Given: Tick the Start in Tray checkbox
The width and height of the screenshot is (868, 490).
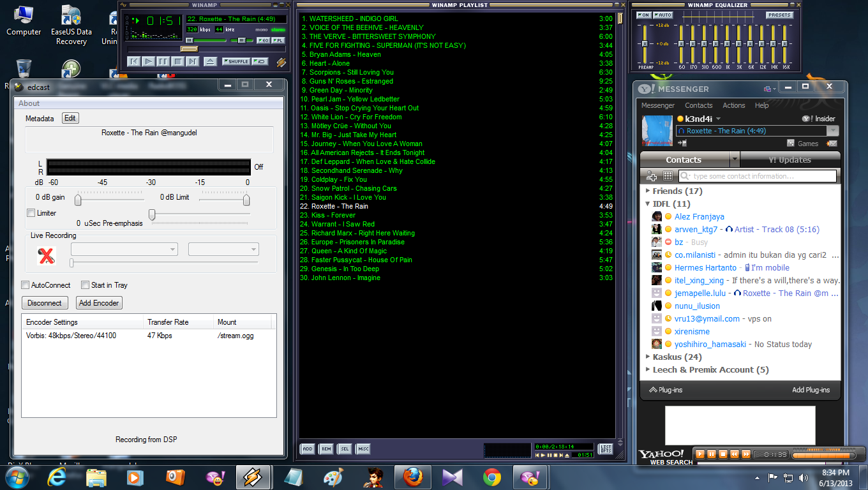Looking at the screenshot, I should click(x=86, y=285).
